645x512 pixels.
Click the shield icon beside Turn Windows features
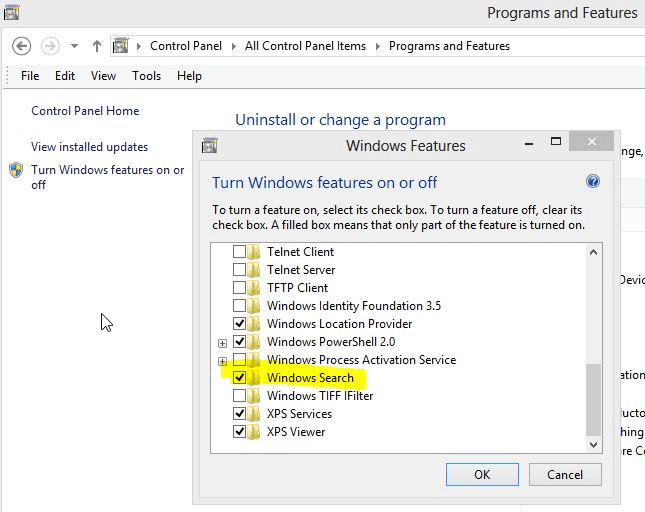[16, 171]
